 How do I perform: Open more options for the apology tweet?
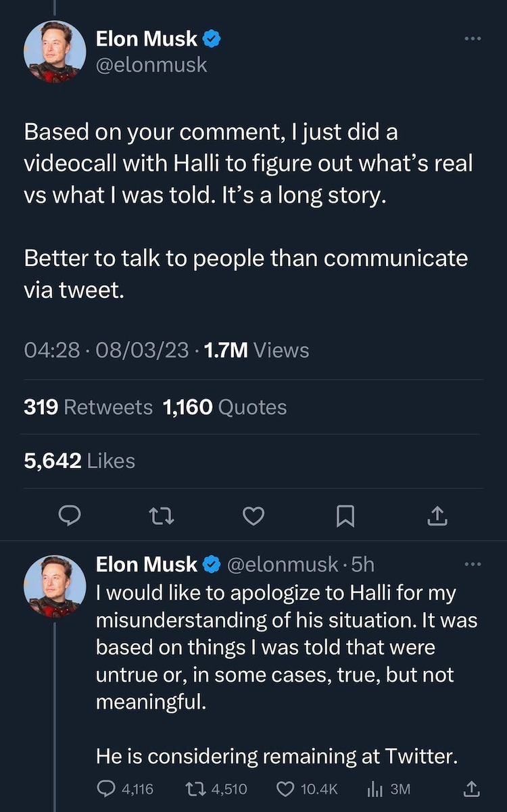[473, 564]
